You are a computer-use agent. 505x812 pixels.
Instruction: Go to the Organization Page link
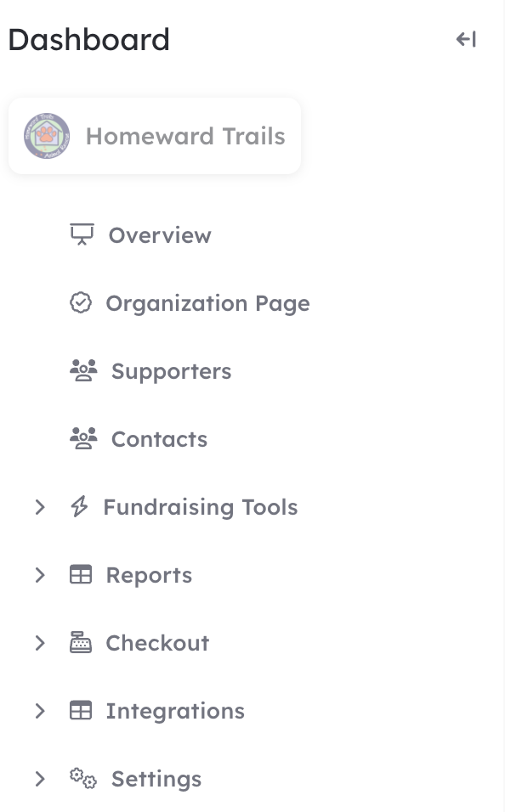coord(208,303)
